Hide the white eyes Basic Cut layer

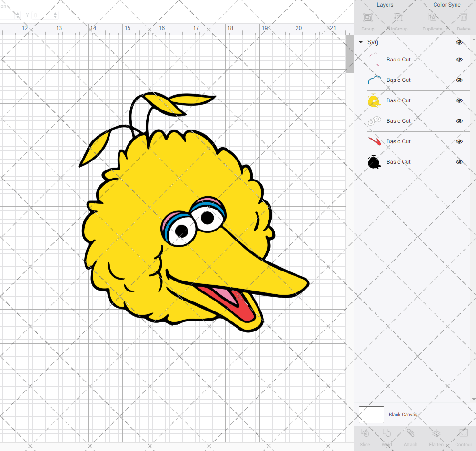[459, 121]
